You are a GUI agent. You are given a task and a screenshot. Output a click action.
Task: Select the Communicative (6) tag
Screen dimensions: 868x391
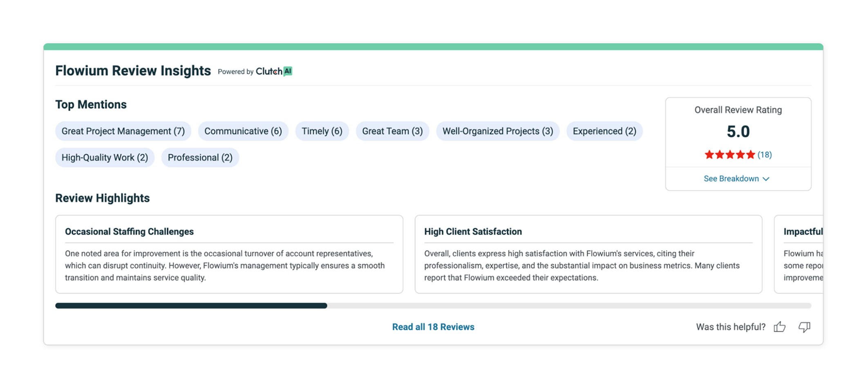tap(243, 131)
